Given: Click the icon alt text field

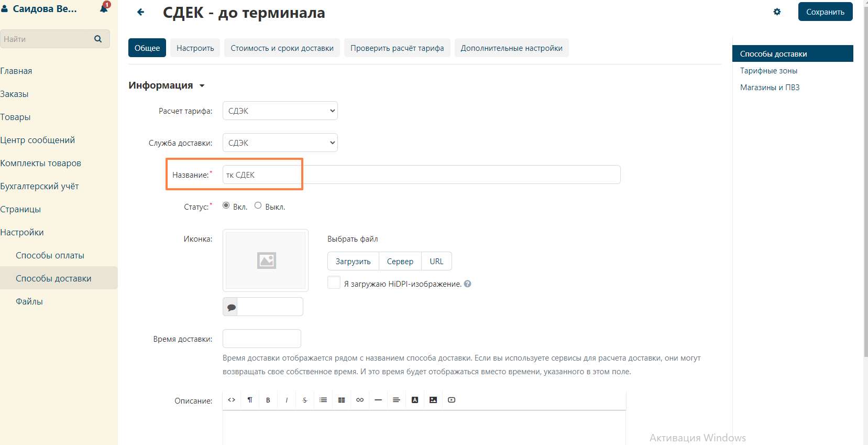Looking at the screenshot, I should point(270,307).
